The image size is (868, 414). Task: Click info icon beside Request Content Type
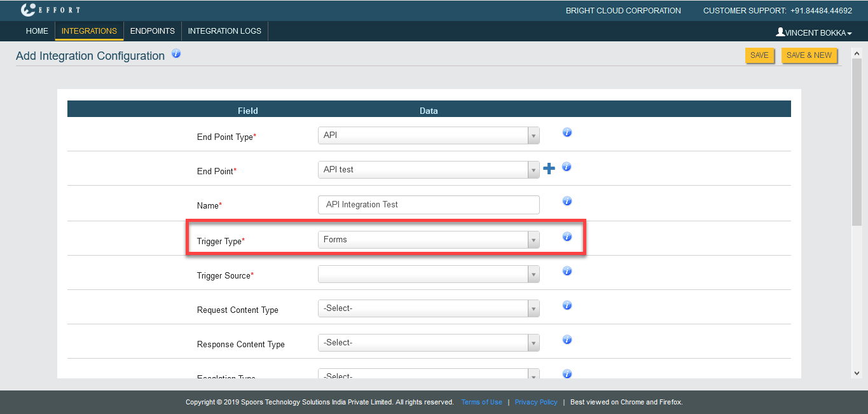pyautogui.click(x=567, y=305)
